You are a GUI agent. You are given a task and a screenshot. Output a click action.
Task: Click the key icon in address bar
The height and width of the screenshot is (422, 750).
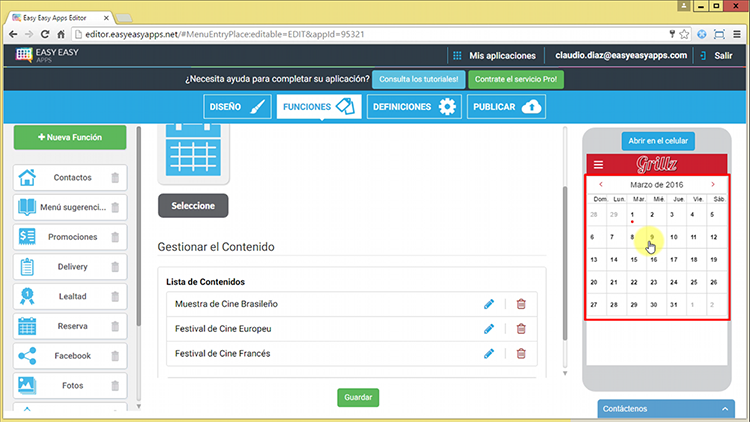[x=672, y=34]
